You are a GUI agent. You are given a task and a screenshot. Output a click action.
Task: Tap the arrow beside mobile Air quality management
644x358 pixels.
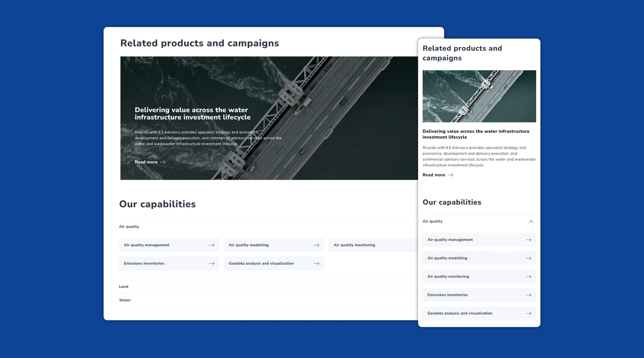click(529, 240)
